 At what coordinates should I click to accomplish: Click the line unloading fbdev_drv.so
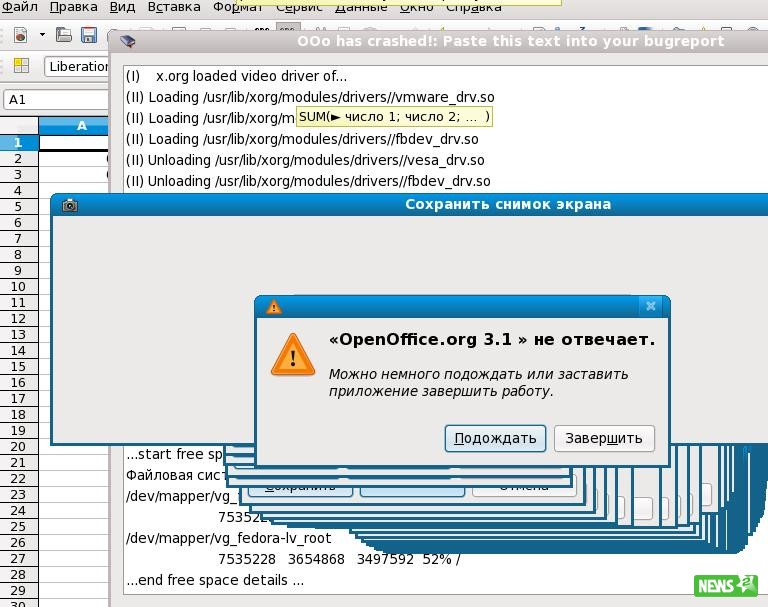[308, 181]
